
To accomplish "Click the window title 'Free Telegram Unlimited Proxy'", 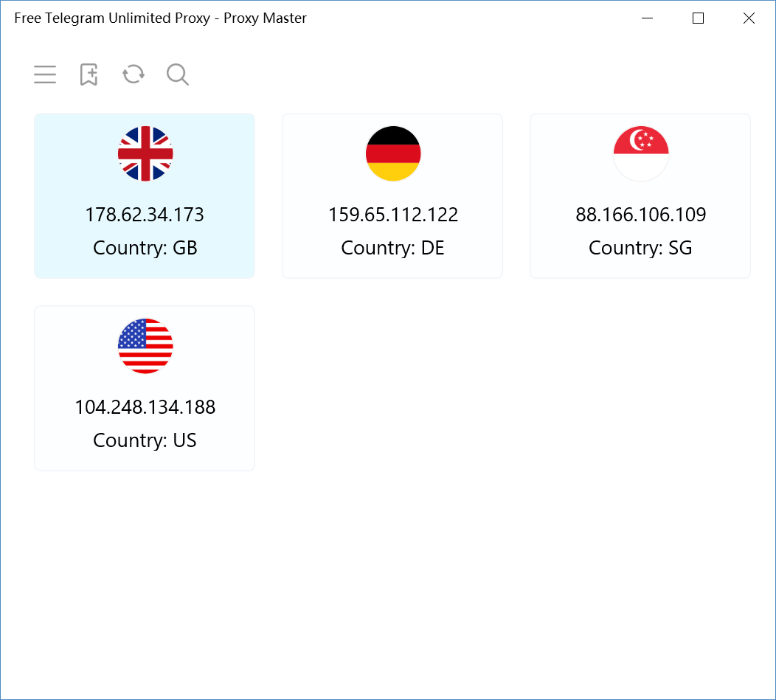I will [x=112, y=18].
